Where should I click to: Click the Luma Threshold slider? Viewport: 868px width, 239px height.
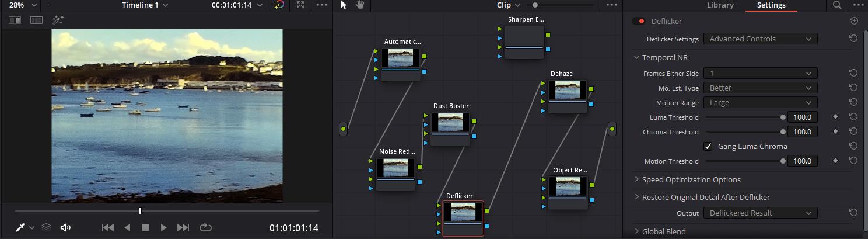(744, 117)
